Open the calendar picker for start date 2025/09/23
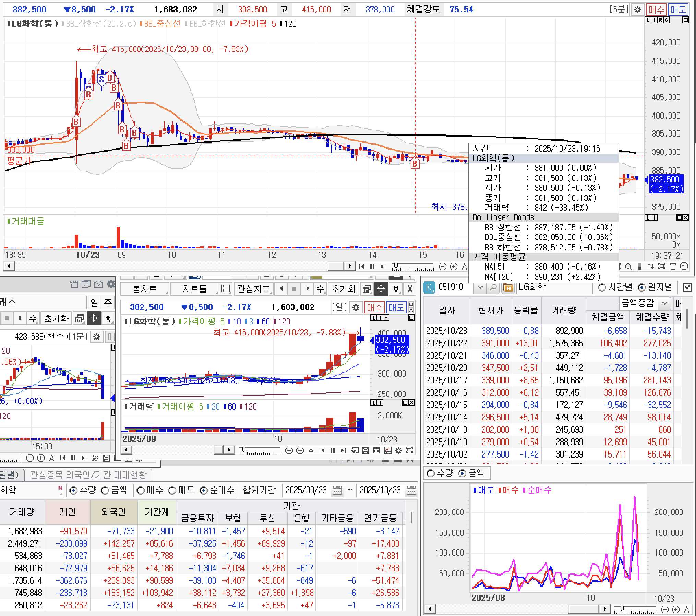Screen dimensions: 696x616 pyautogui.click(x=337, y=490)
